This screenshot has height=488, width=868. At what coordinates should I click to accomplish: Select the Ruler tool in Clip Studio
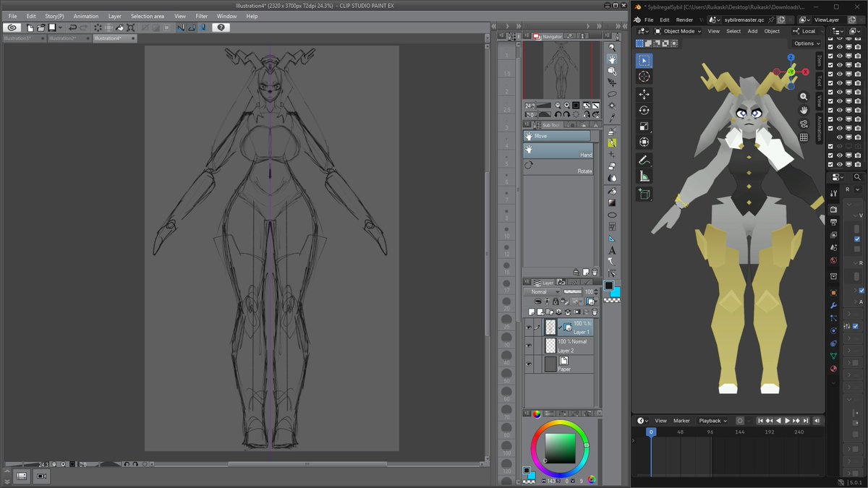tap(612, 239)
